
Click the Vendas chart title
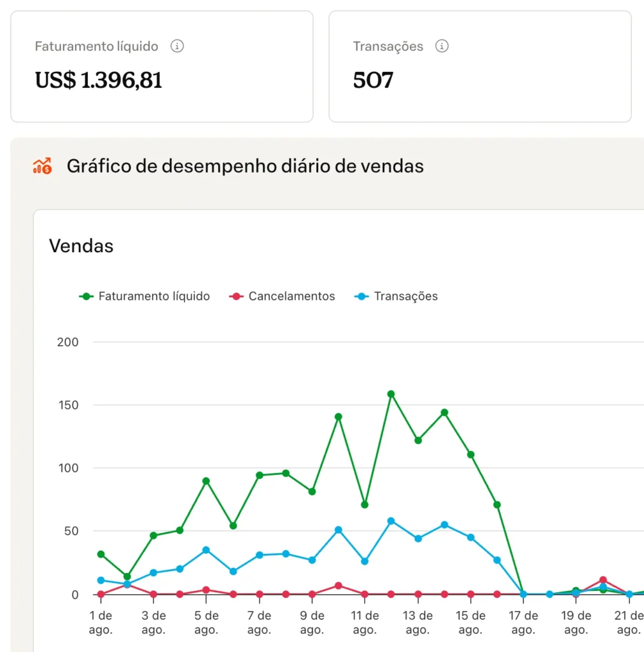point(81,246)
